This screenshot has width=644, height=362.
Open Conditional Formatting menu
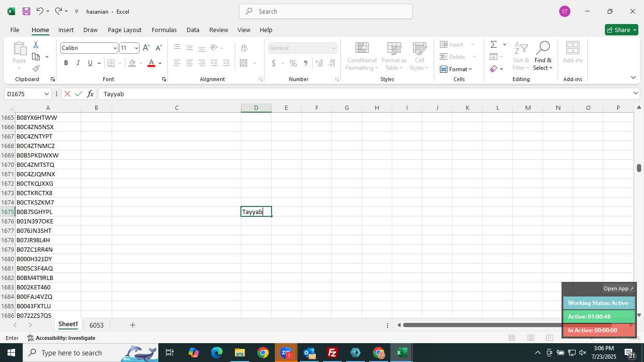(362, 57)
